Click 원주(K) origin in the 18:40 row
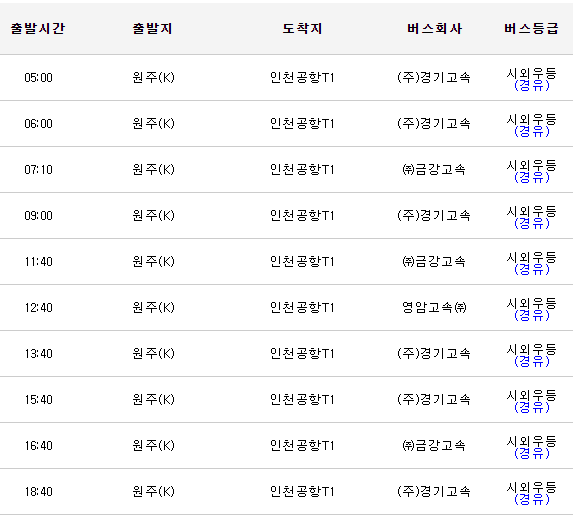 (153, 492)
